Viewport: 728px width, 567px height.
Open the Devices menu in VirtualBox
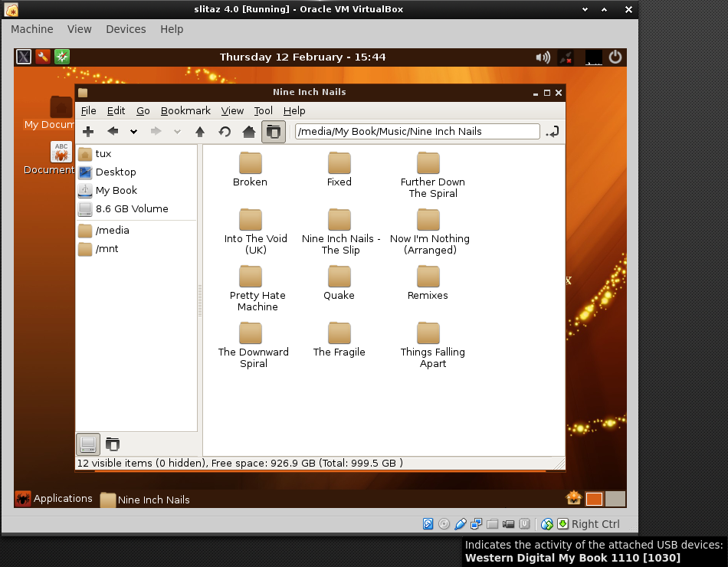pos(126,29)
